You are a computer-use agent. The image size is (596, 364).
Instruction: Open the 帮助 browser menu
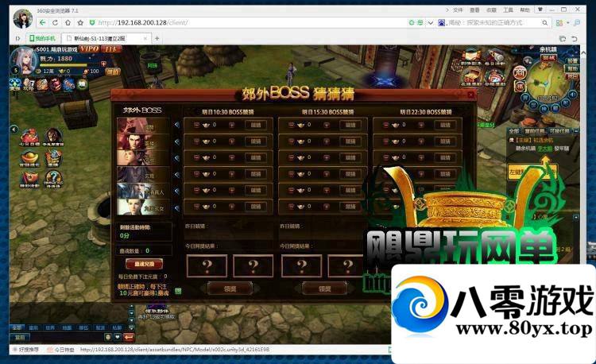pyautogui.click(x=525, y=10)
